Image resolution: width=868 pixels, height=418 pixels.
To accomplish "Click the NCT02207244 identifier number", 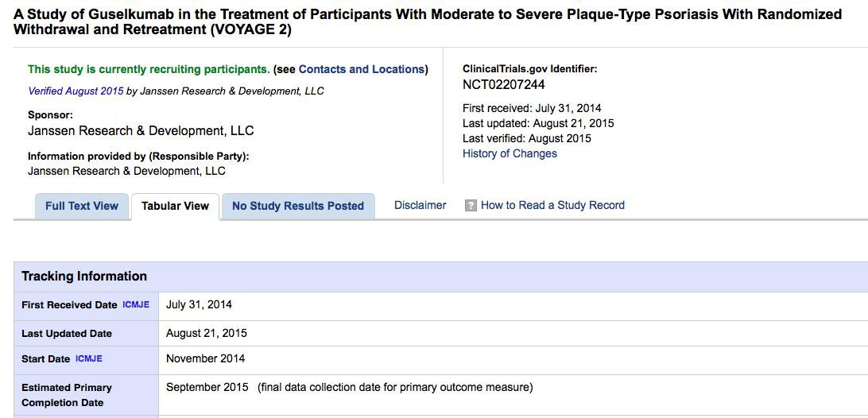I will pyautogui.click(x=504, y=85).
